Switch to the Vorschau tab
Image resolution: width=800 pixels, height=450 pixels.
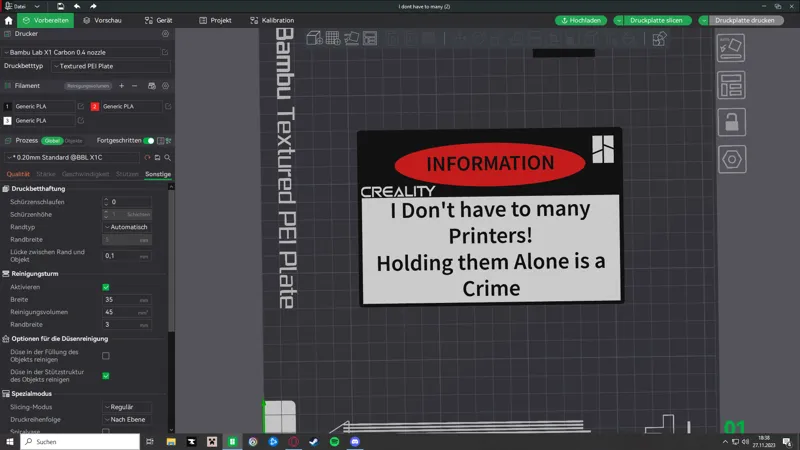point(103,20)
